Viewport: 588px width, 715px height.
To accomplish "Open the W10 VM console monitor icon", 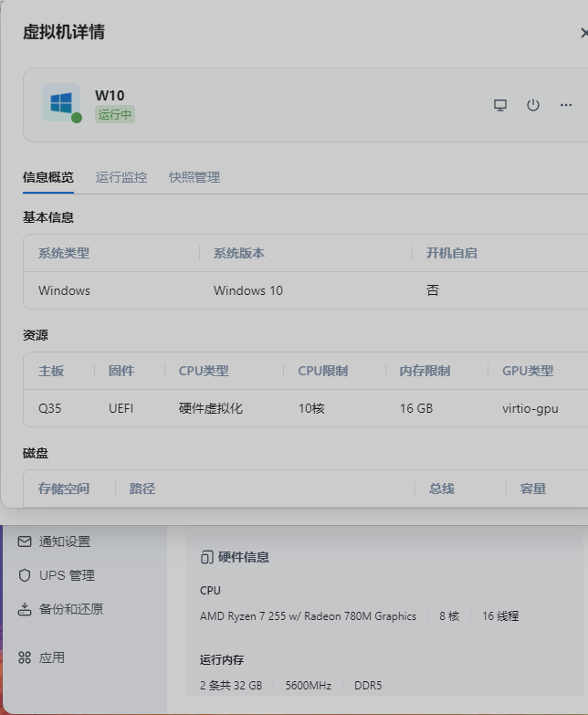I will 500,105.
